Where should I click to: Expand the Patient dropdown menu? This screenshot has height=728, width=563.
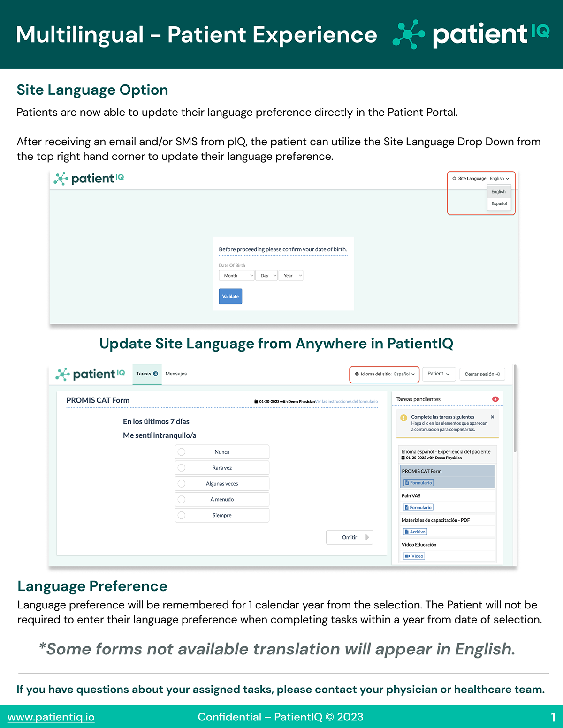[439, 374]
